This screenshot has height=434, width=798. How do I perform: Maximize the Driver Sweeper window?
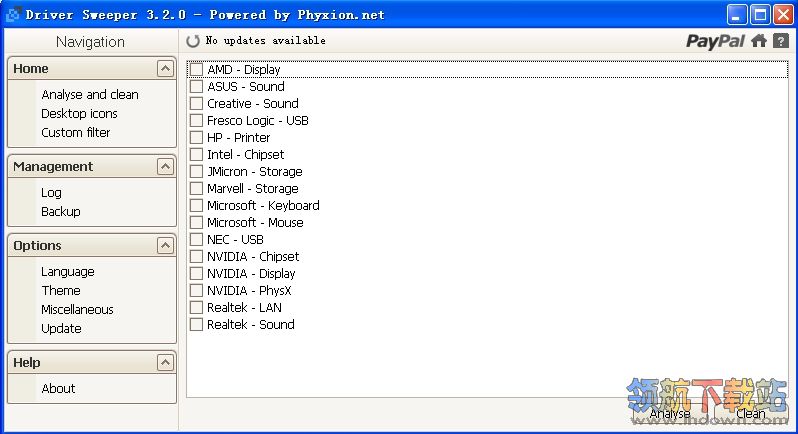[760, 15]
